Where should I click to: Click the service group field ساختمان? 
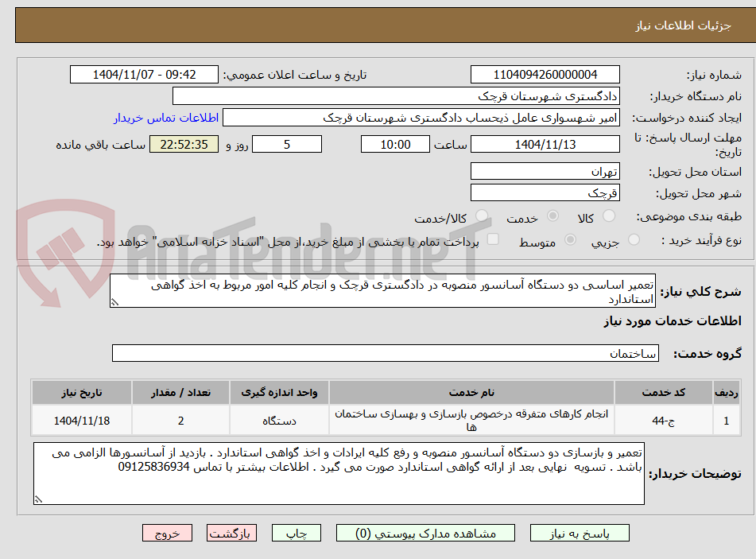pos(386,354)
